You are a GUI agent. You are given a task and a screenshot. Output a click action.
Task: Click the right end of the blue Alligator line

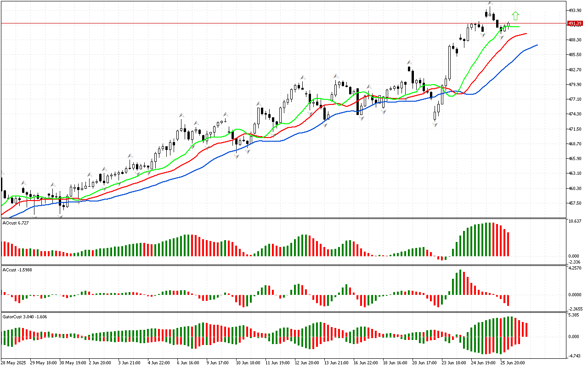point(537,45)
